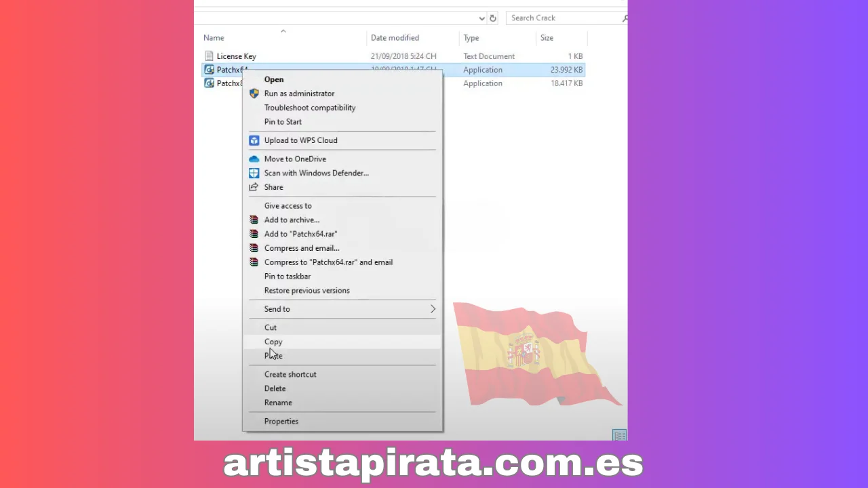Click the Windows Defender shield icon
This screenshot has width=868, height=488.
tap(254, 173)
